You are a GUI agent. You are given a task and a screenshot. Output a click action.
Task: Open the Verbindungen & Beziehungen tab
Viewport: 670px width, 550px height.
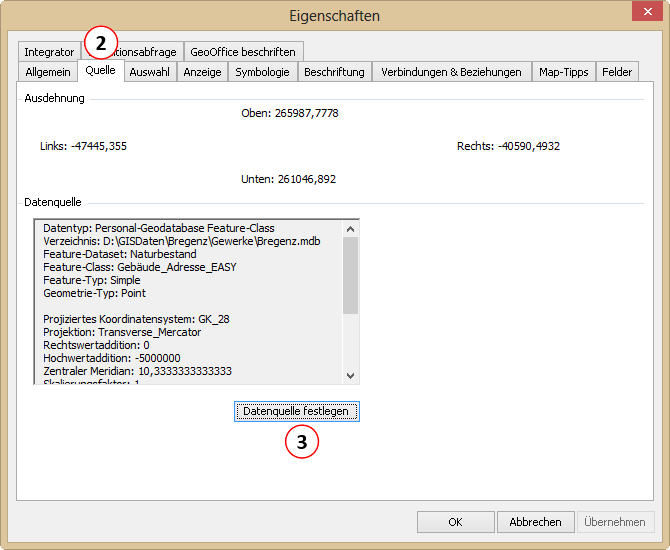pyautogui.click(x=451, y=72)
